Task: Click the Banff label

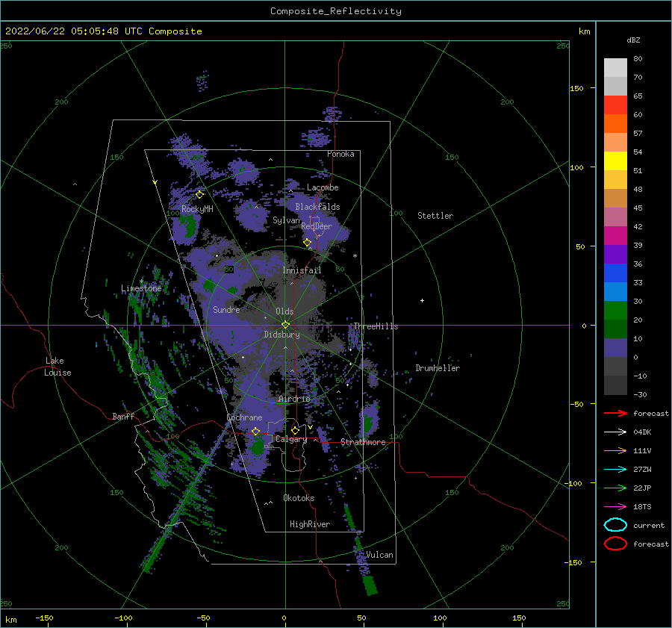Action: [x=123, y=416]
